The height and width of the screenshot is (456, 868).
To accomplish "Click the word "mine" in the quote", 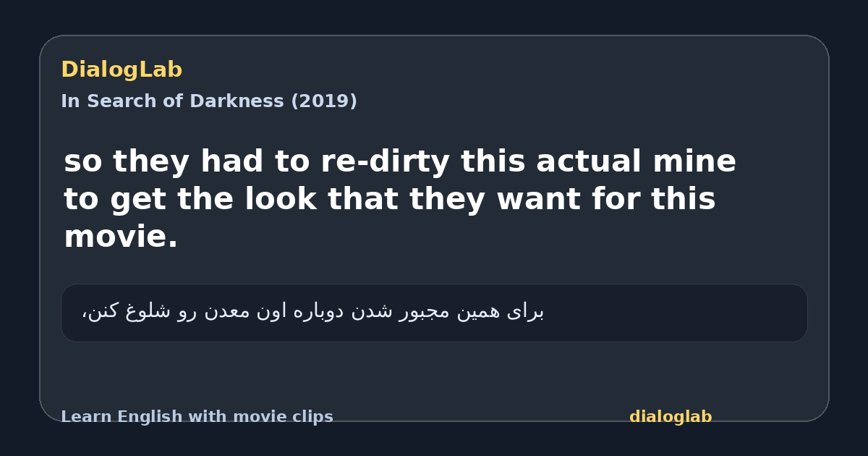I will click(x=694, y=161).
